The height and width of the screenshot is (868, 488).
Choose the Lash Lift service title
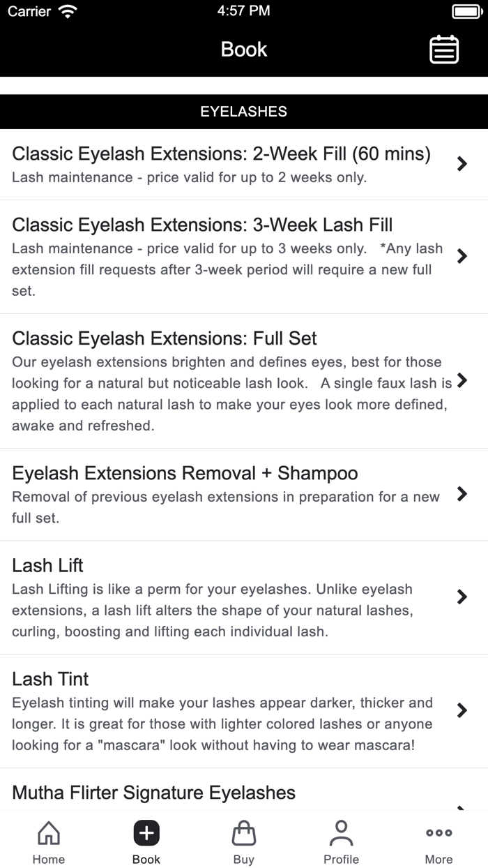pos(47,565)
